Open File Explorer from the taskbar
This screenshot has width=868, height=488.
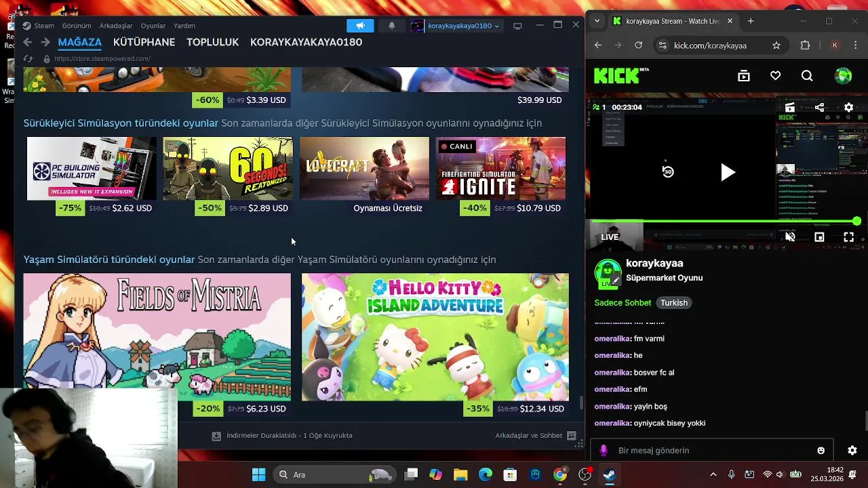pos(460,474)
